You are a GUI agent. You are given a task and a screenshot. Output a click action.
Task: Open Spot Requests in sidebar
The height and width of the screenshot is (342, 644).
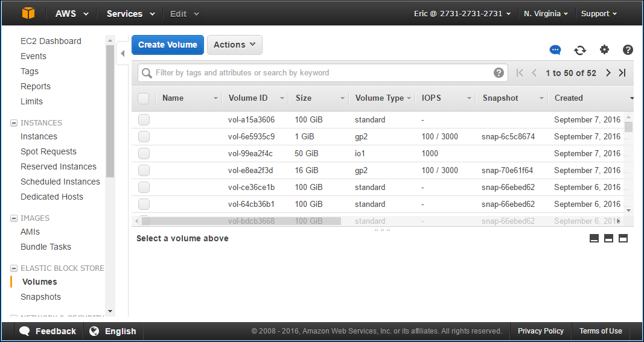click(x=48, y=151)
